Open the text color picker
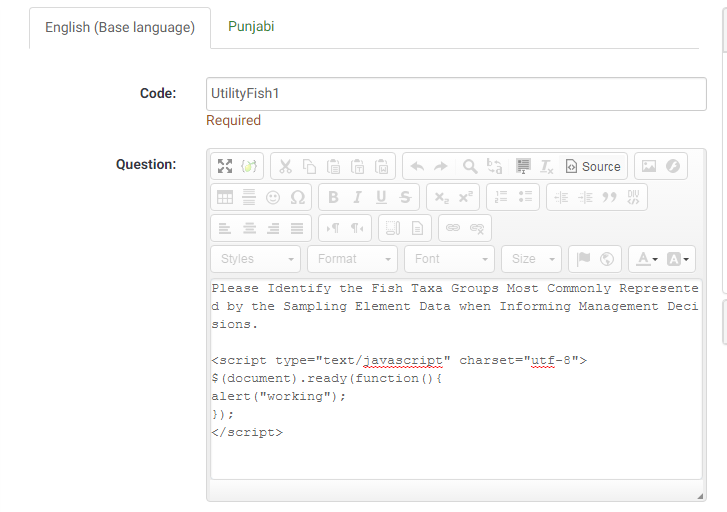Viewport: 727px width, 512px height. [x=647, y=259]
